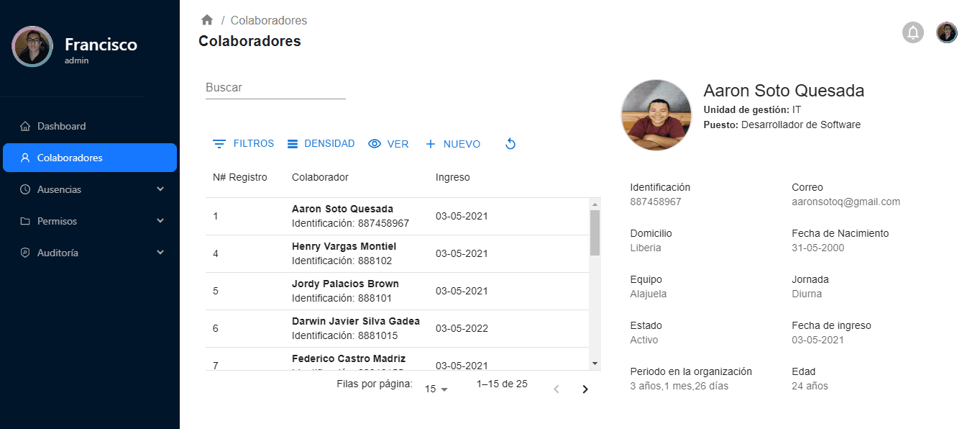Expand the Auditoría submenu chevron
Viewport: 980px width, 429px height.
160,253
